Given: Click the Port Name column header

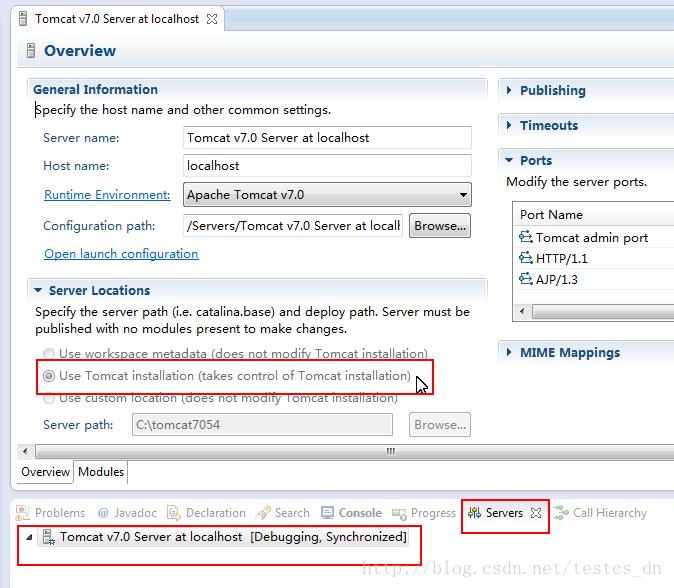Looking at the screenshot, I should pos(594,214).
